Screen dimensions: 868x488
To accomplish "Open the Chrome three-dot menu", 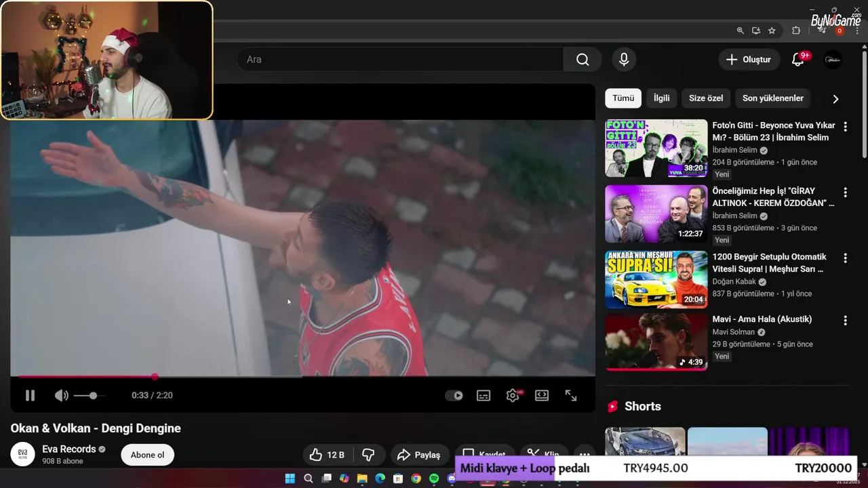I will pos(857,30).
